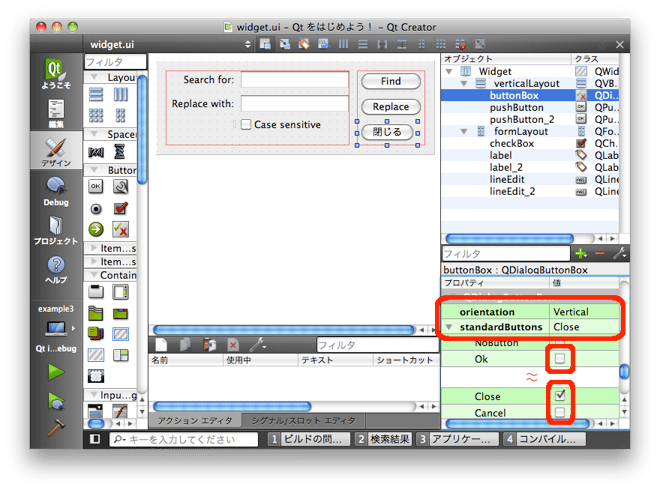The image size is (660, 490).
Task: Click the hammer Build icon
Action: (x=56, y=426)
